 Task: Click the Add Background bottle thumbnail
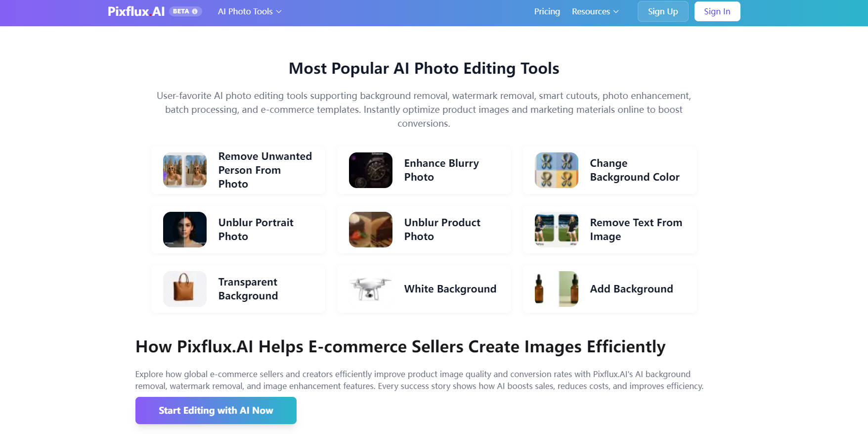click(x=557, y=289)
